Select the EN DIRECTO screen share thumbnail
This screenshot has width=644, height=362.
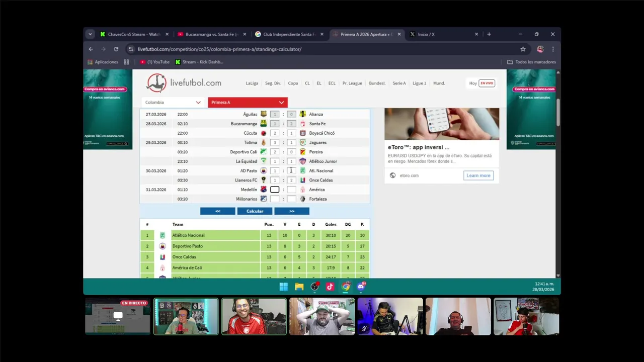(x=118, y=316)
